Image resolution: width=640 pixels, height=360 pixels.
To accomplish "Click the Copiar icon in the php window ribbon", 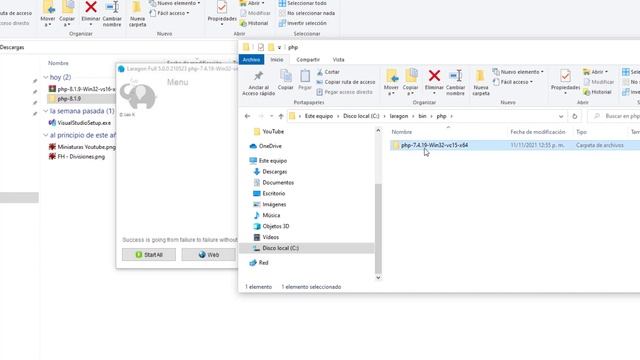I will click(285, 80).
